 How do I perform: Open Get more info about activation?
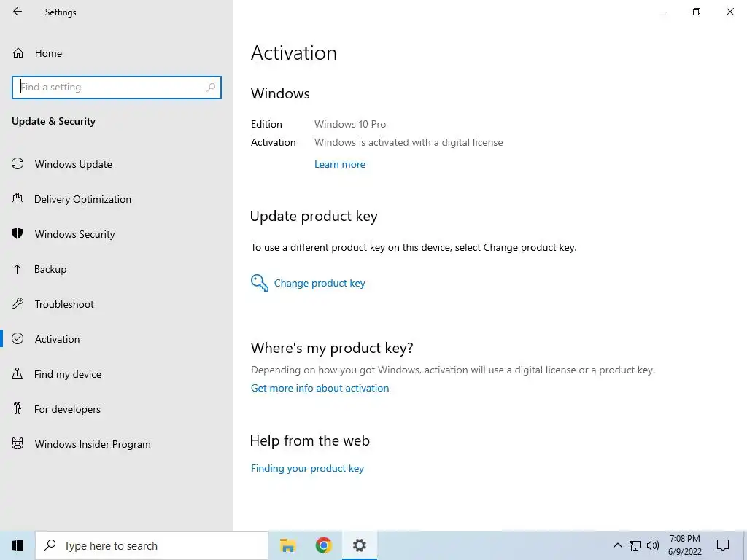[320, 388]
